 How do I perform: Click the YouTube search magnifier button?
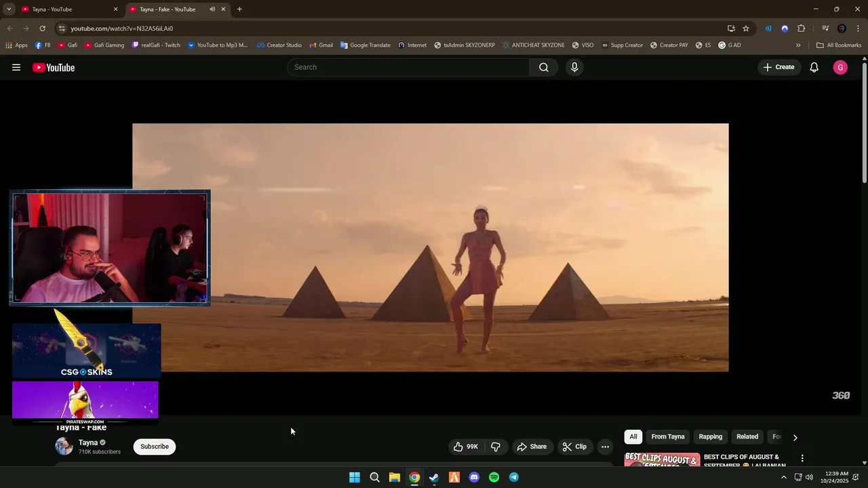click(544, 67)
